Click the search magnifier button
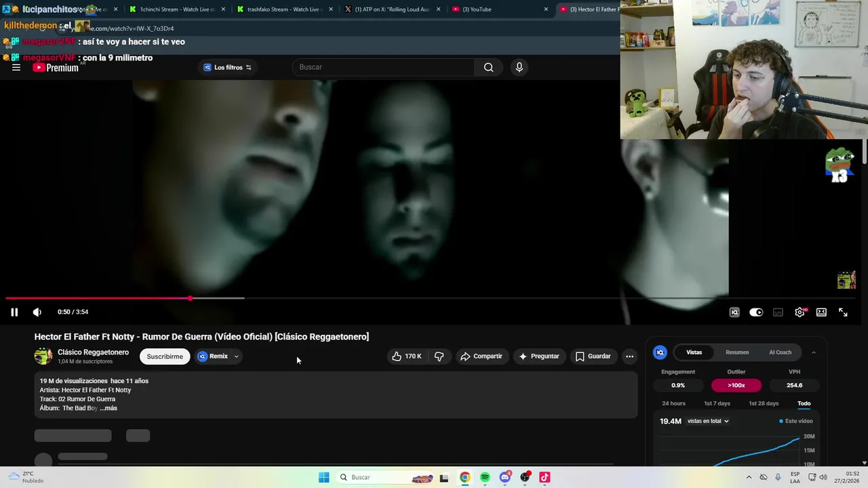The image size is (868, 488). [x=488, y=67]
